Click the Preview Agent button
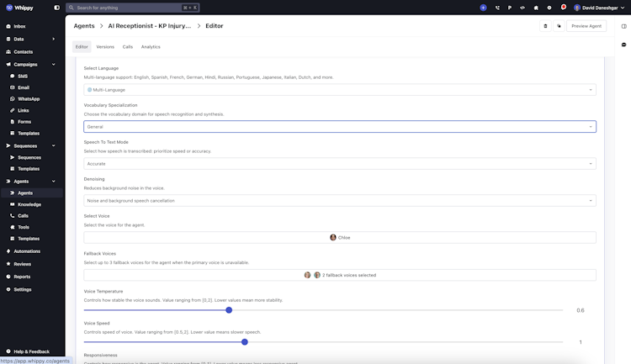 click(x=586, y=26)
